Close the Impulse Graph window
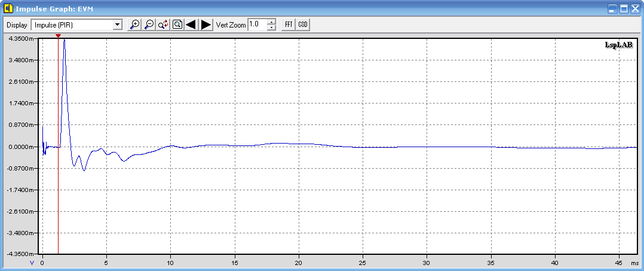This screenshot has width=644, height=271. click(x=635, y=8)
